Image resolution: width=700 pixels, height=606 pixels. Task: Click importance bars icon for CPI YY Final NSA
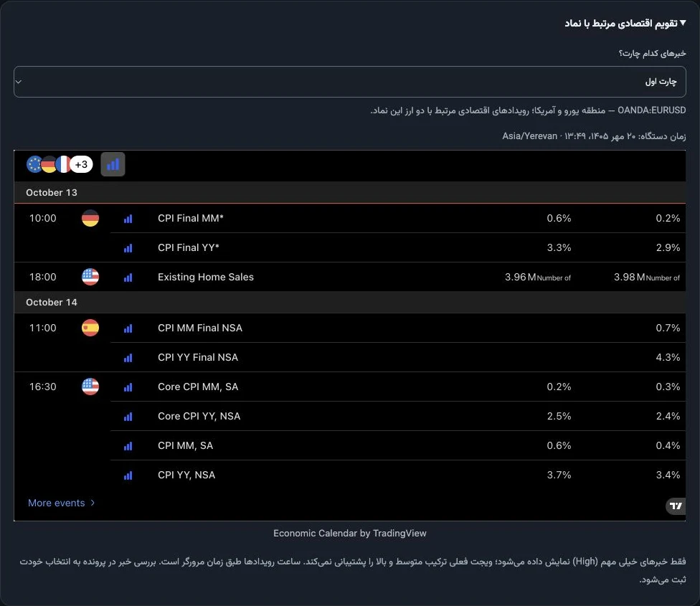click(128, 358)
